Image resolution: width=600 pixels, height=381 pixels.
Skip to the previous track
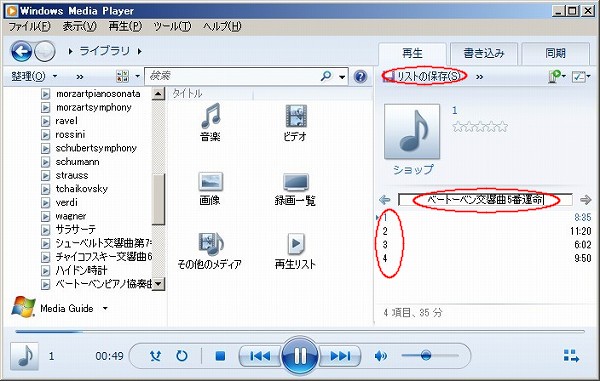260,356
